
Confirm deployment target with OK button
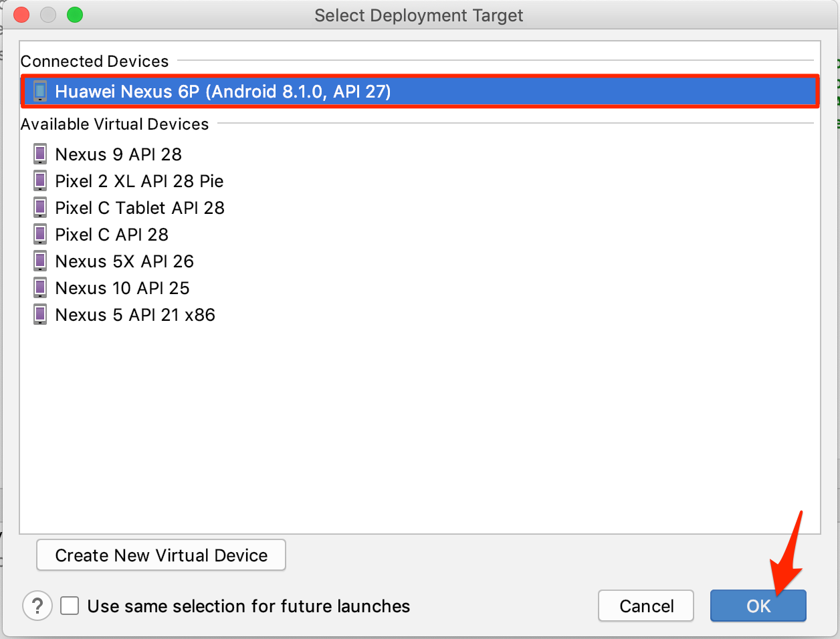pyautogui.click(x=758, y=606)
